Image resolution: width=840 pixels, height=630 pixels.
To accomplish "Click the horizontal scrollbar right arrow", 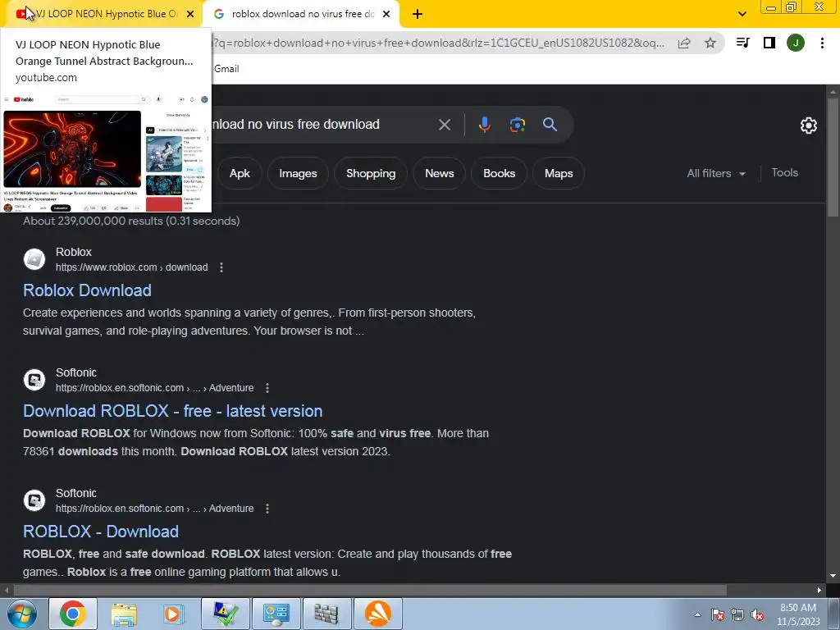I will pyautogui.click(x=819, y=590).
